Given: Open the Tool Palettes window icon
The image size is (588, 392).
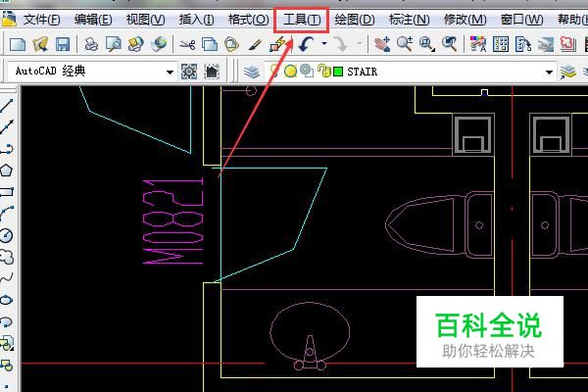Looking at the screenshot, I should pos(523,44).
